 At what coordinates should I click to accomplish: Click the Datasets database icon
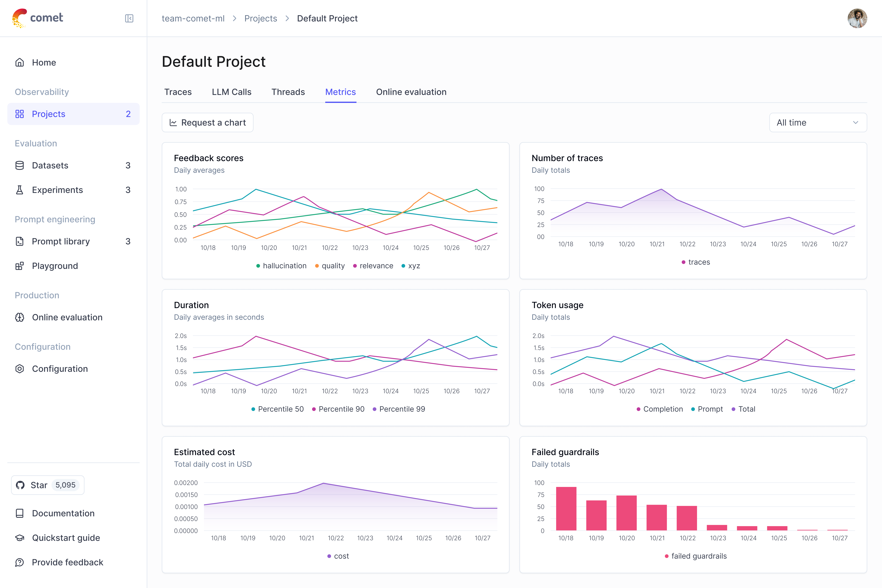(x=19, y=165)
